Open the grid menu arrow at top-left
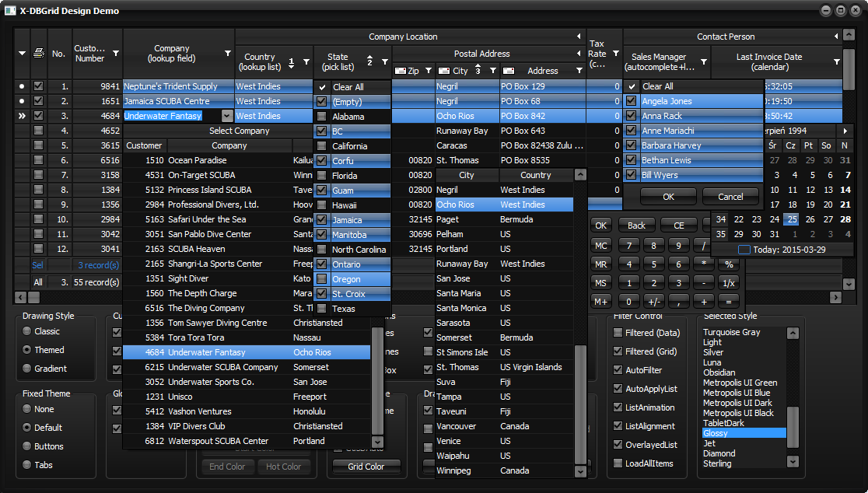Viewport: 868px width, 493px height. pyautogui.click(x=22, y=54)
